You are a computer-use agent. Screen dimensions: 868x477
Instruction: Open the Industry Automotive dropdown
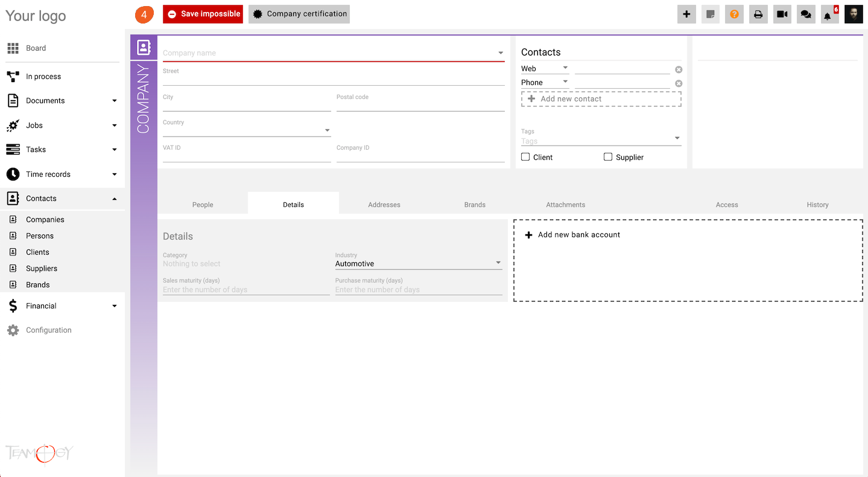pos(419,264)
